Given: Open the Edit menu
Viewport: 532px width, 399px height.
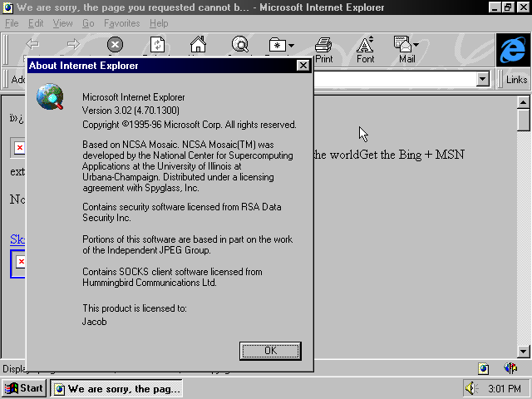Looking at the screenshot, I should click(x=36, y=23).
